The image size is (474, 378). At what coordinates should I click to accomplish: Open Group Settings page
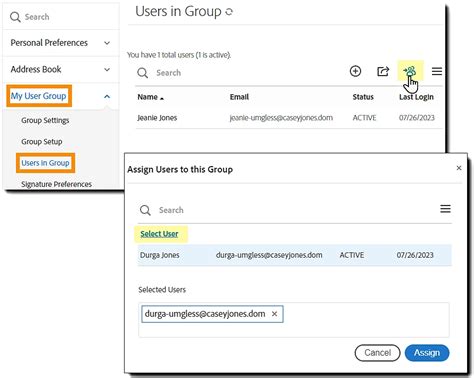(x=45, y=120)
